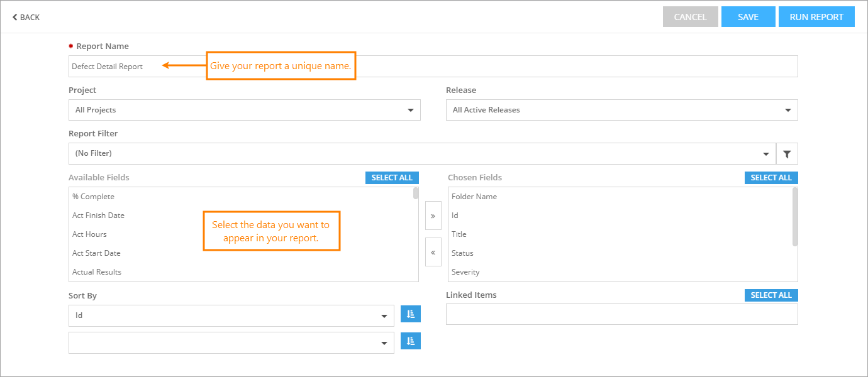Open the Report Filter dropdown
This screenshot has height=377, width=868.
(421, 153)
